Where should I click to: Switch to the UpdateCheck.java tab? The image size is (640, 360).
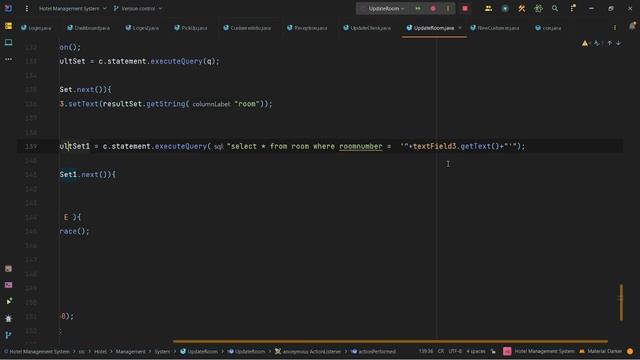click(367, 28)
